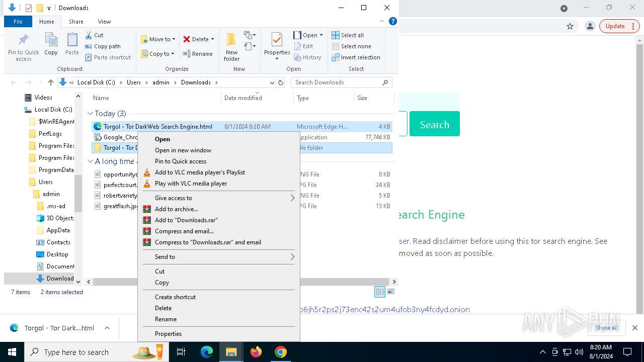Click the Help question mark icon

coord(393,21)
